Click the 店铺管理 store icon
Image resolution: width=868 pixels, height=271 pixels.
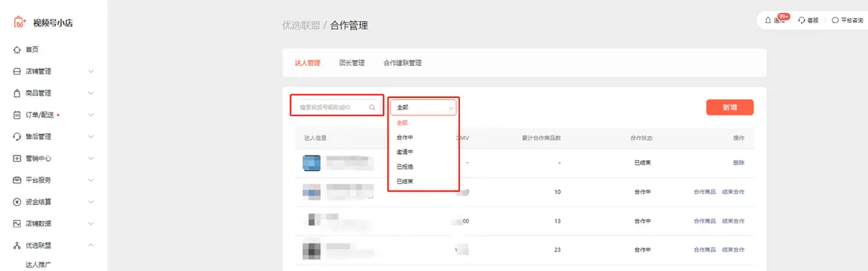[17, 71]
